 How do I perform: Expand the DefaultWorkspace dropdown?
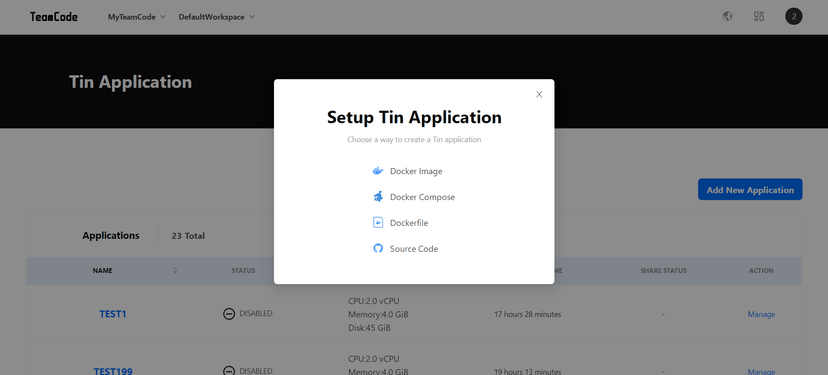pyautogui.click(x=217, y=17)
